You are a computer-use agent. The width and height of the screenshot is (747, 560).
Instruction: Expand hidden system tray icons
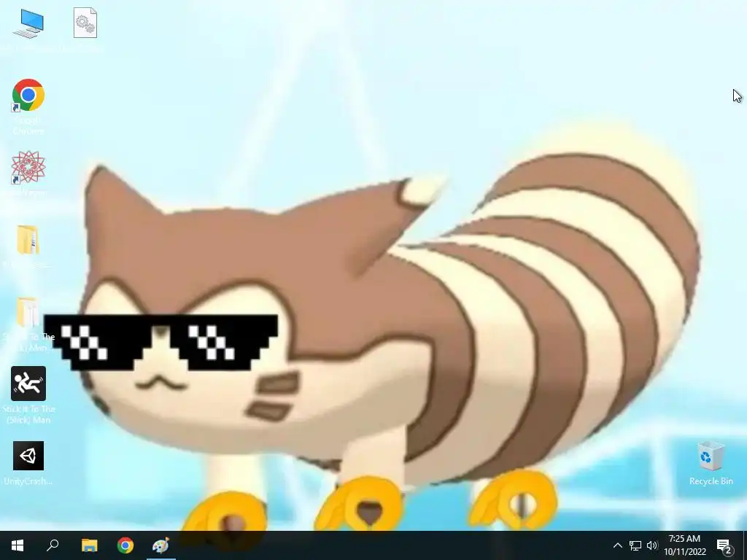617,545
